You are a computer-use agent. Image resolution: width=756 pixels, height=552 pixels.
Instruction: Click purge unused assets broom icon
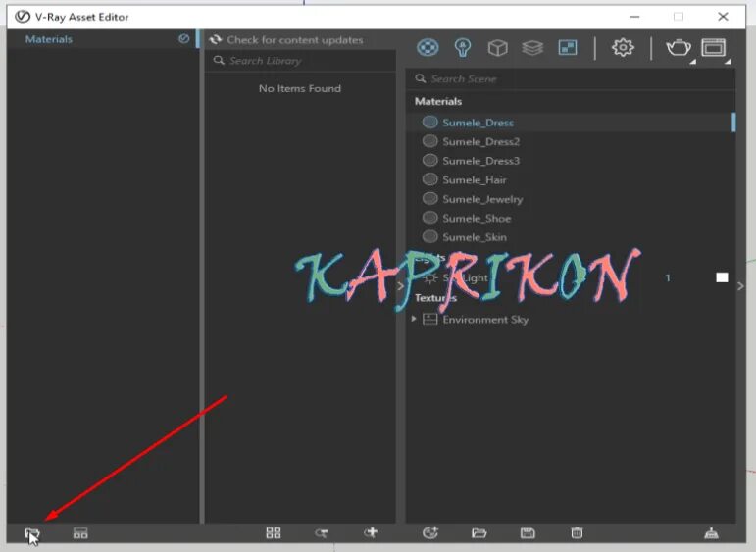coord(711,533)
